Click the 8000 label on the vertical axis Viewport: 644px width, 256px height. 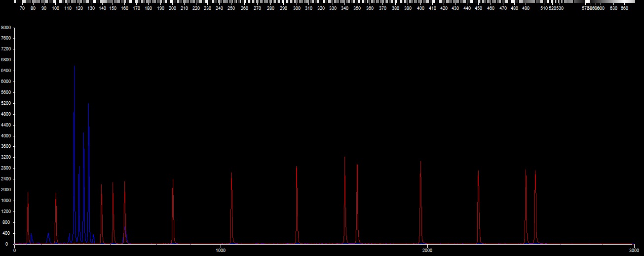point(6,28)
